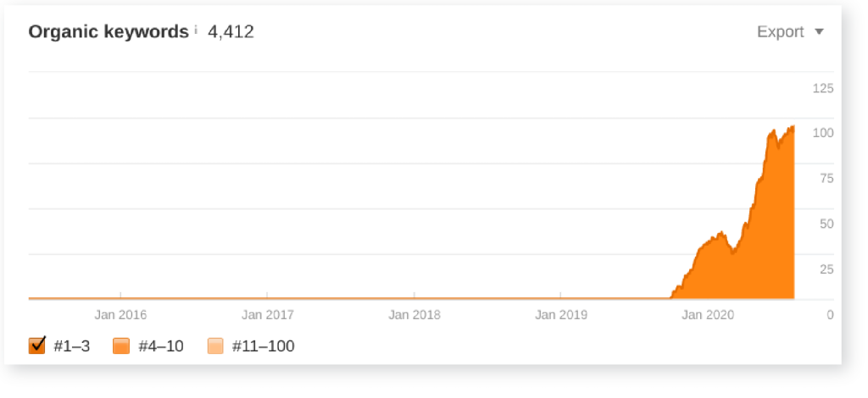Click the triangle arrow next to Export

point(819,32)
